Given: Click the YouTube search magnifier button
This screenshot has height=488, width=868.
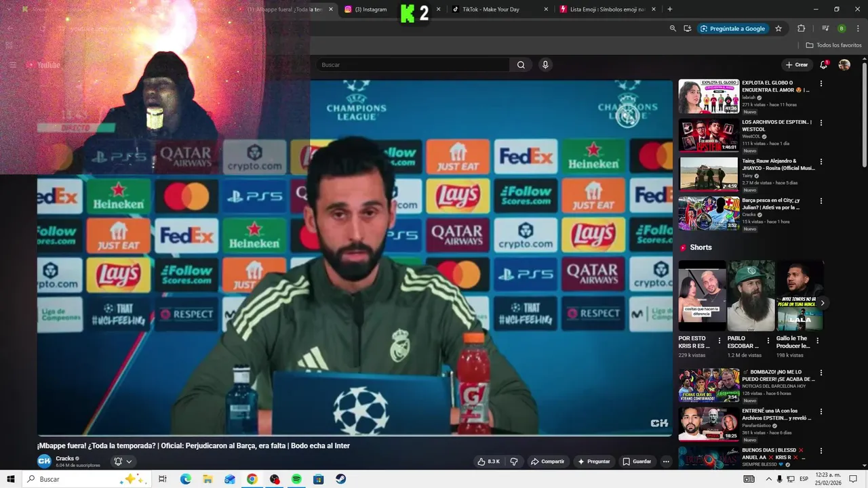Looking at the screenshot, I should (521, 65).
